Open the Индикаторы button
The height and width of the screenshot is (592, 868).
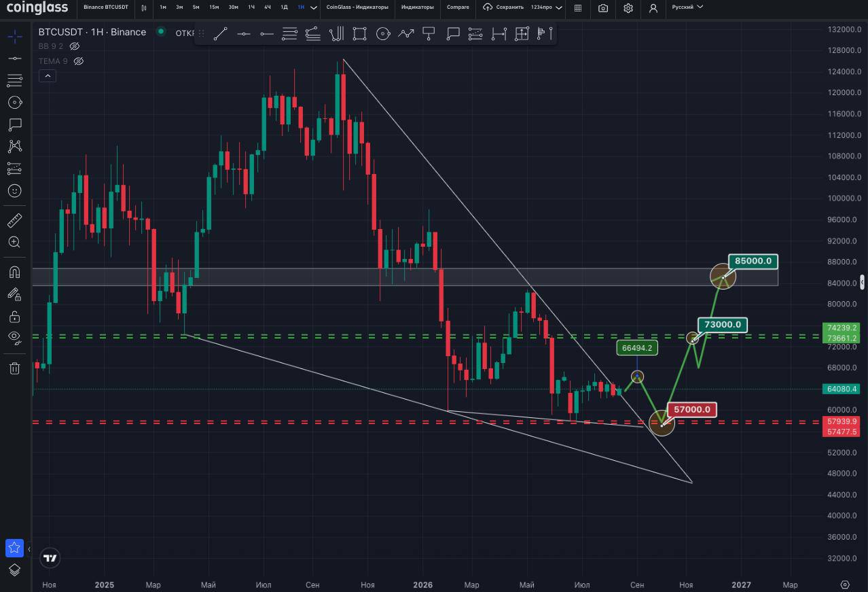[417, 7]
